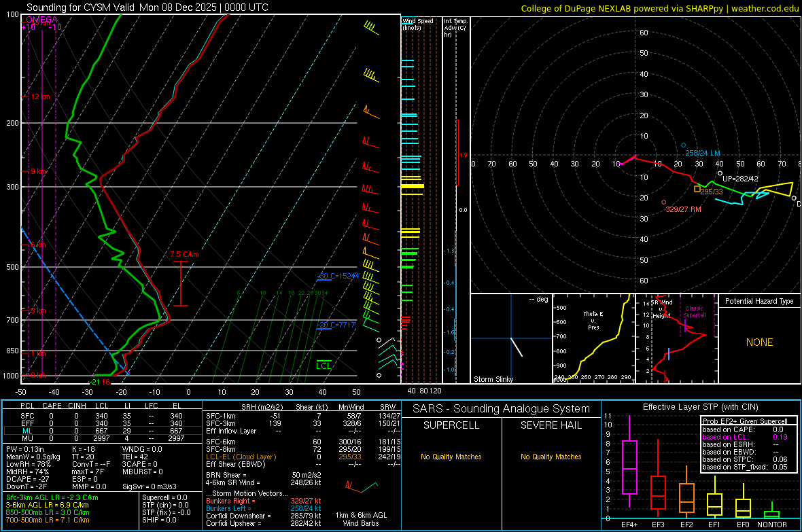Screen dimensions: 802x532
Task: Click the Prob EF2+ Given Supercell header
Action: (745, 421)
